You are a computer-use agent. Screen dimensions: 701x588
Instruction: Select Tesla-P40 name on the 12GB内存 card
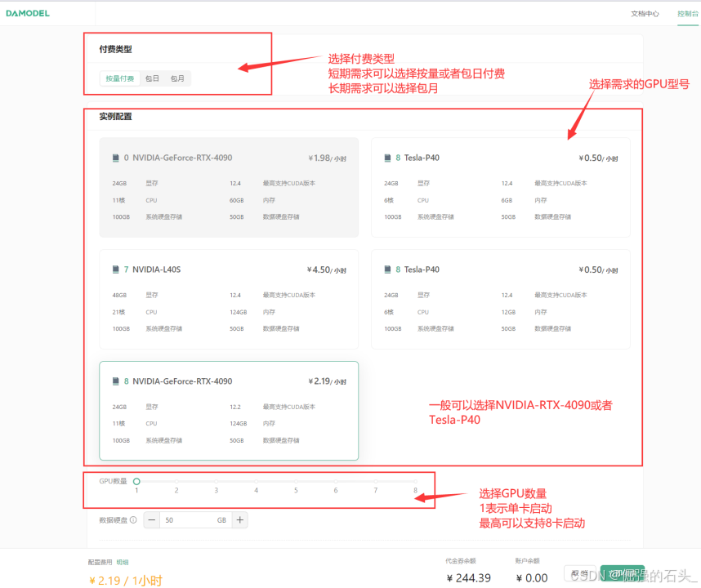coord(422,269)
